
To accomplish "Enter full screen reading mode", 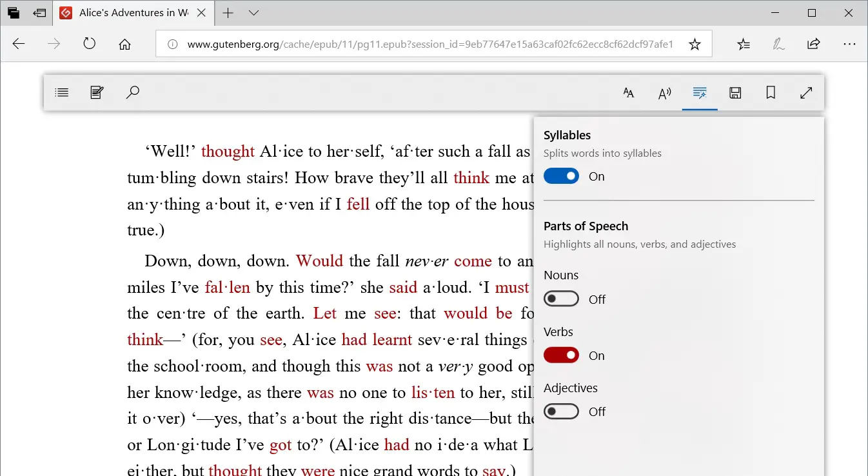I will click(x=806, y=93).
